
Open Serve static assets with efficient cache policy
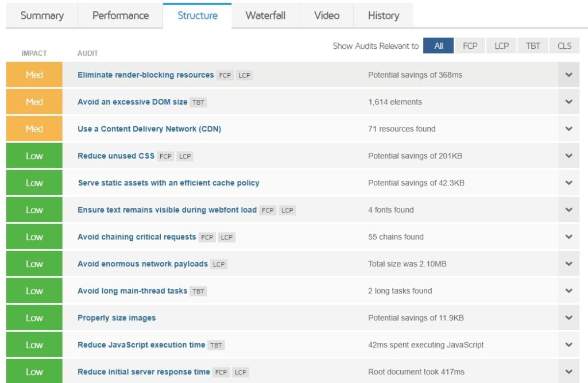[169, 183]
